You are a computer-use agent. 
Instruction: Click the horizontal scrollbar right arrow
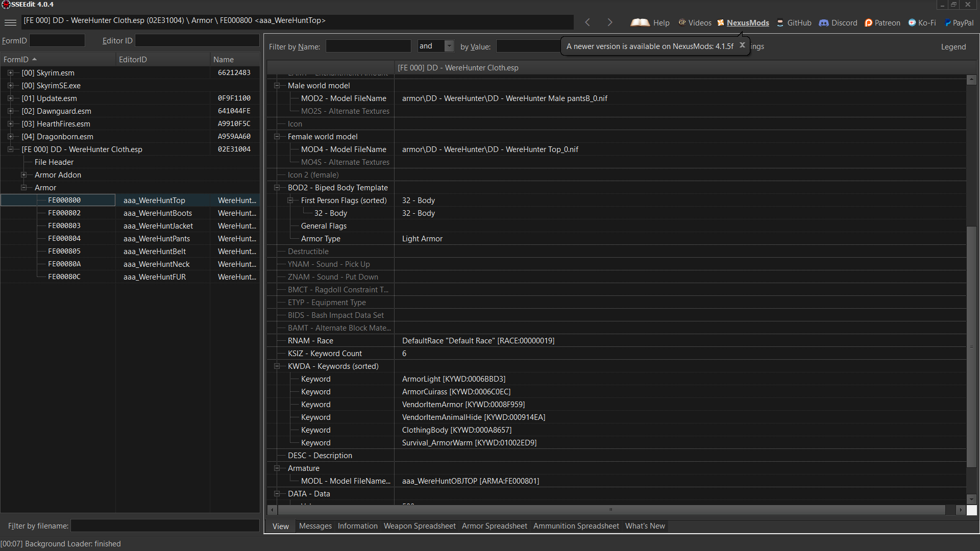pos(961,510)
